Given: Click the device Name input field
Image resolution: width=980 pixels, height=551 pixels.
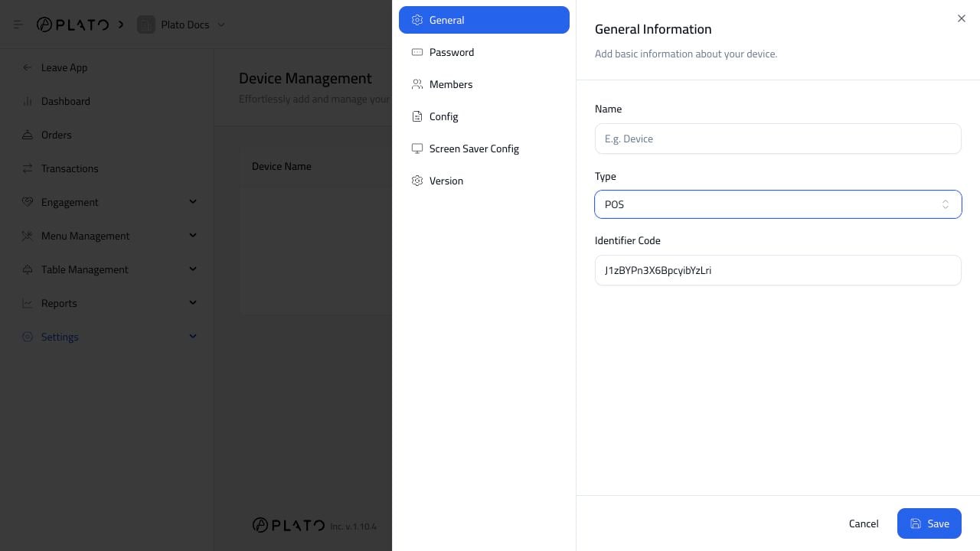Looking at the screenshot, I should click(x=778, y=139).
